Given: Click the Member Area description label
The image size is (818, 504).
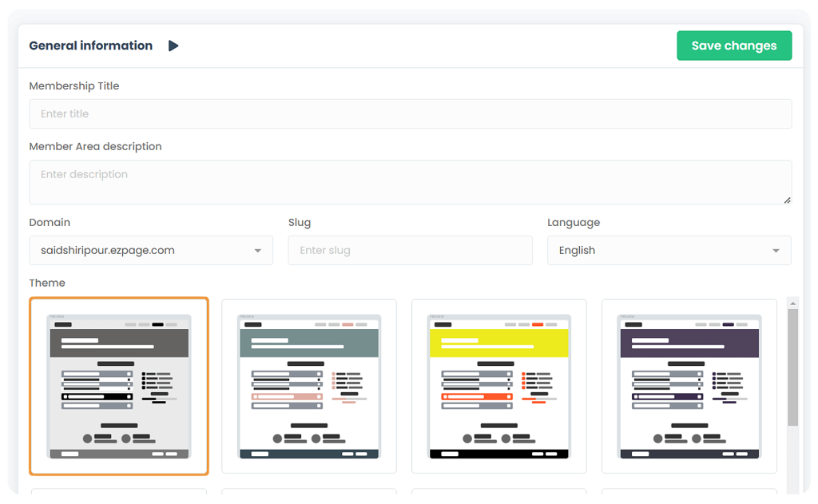Looking at the screenshot, I should coord(95,147).
